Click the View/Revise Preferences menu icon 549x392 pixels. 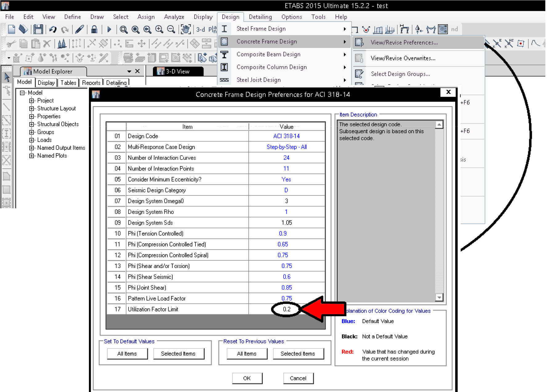coord(359,42)
